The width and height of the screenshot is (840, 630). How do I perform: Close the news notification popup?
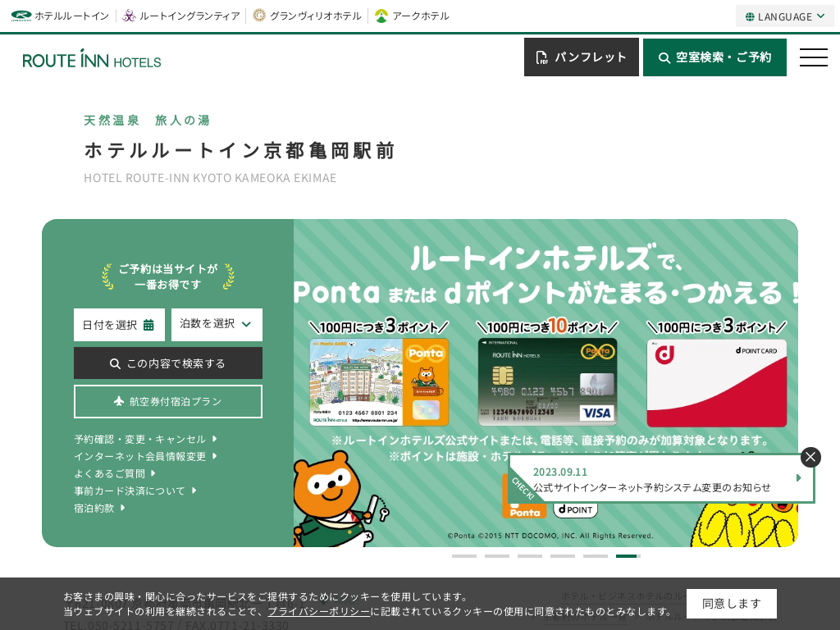[810, 457]
